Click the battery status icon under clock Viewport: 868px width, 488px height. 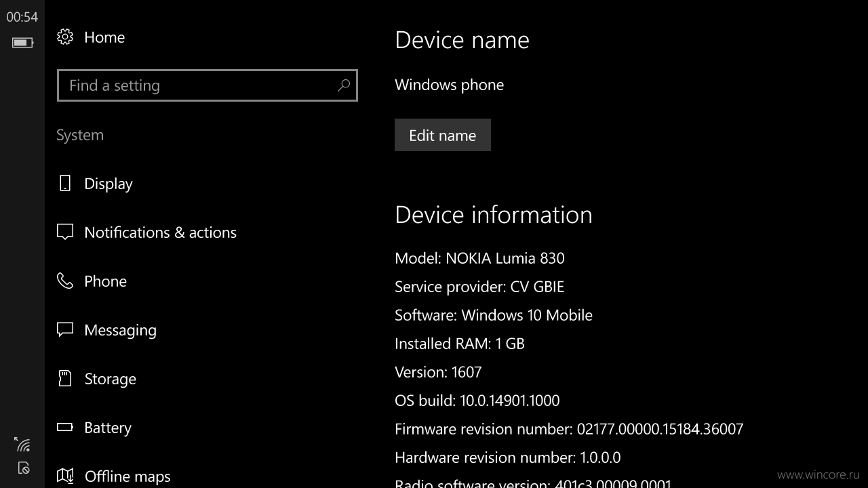tap(22, 43)
